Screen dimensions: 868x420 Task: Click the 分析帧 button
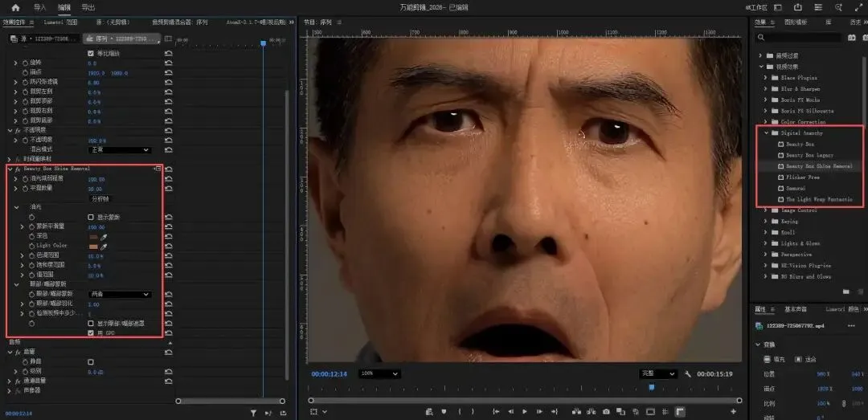100,198
